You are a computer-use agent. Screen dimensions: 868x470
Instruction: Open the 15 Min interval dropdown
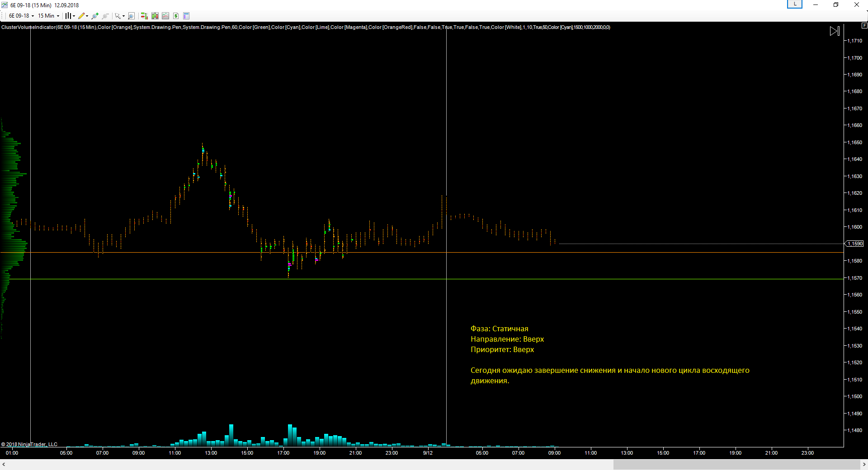point(48,16)
